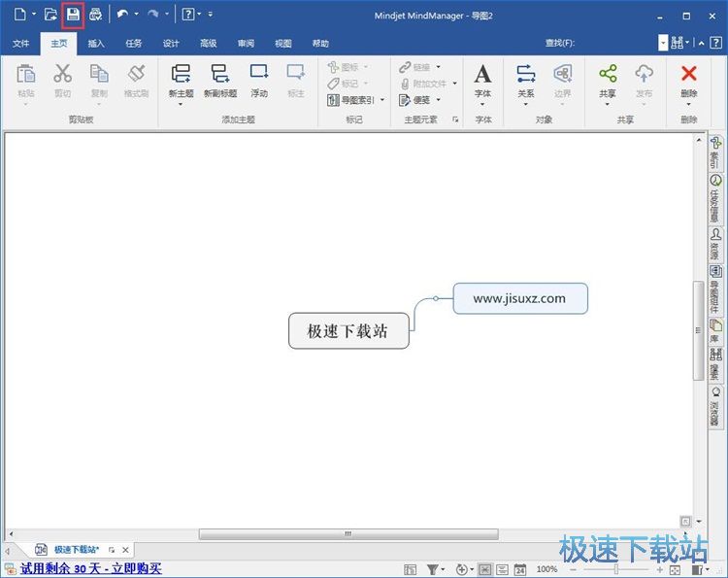Click the ribbon Help question mark icon

[716, 43]
